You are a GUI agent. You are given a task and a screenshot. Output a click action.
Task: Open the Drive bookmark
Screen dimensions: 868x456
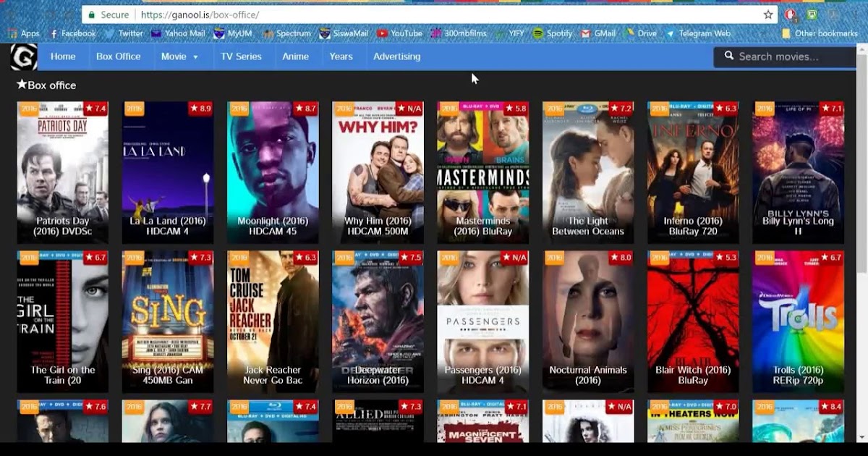[640, 33]
